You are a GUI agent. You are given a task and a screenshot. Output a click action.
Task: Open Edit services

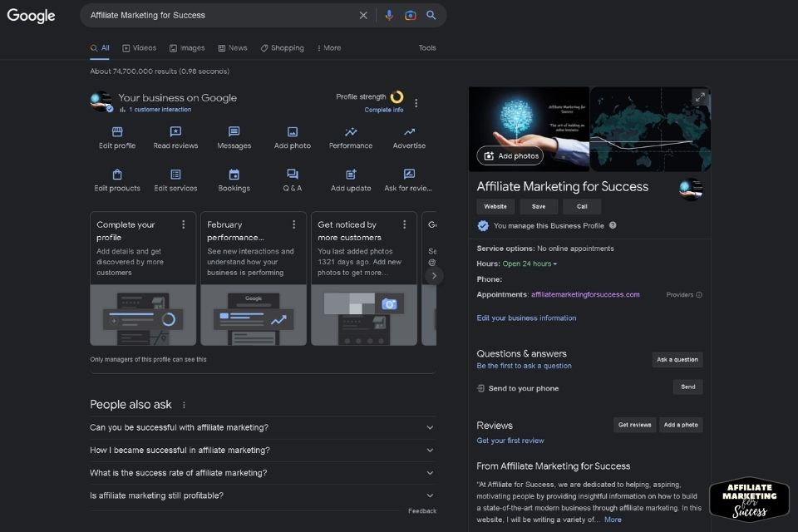pos(175,180)
